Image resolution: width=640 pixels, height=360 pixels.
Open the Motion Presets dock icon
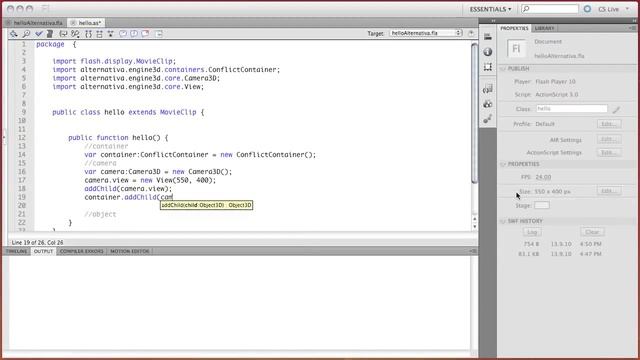pyautogui.click(x=488, y=119)
